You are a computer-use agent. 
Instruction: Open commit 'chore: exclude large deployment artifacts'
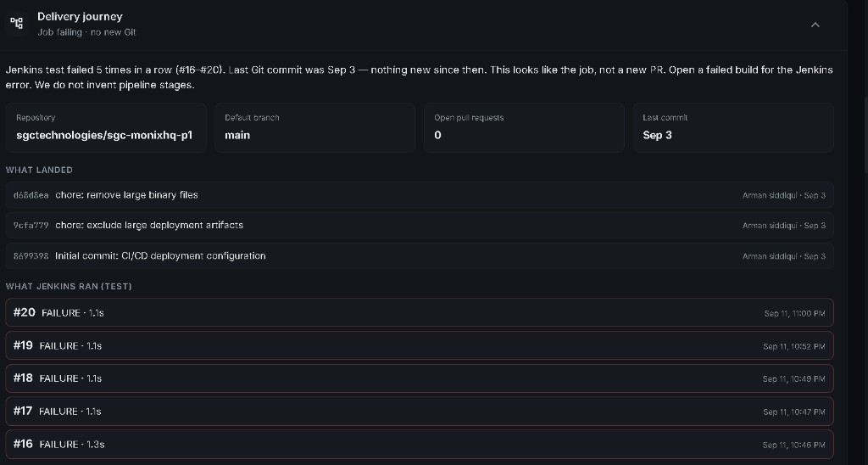click(x=420, y=225)
